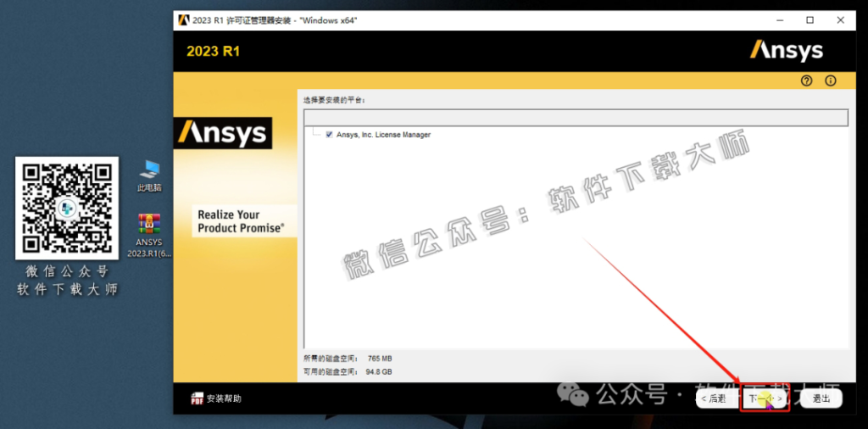The height and width of the screenshot is (429, 868).
Task: Go to the next installer step
Action: tap(765, 398)
